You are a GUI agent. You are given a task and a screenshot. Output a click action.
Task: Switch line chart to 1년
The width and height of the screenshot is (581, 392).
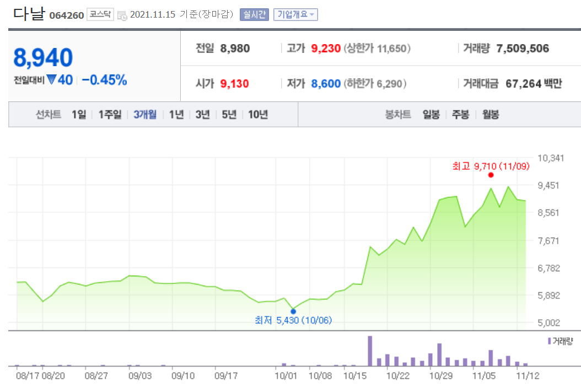tap(176, 115)
